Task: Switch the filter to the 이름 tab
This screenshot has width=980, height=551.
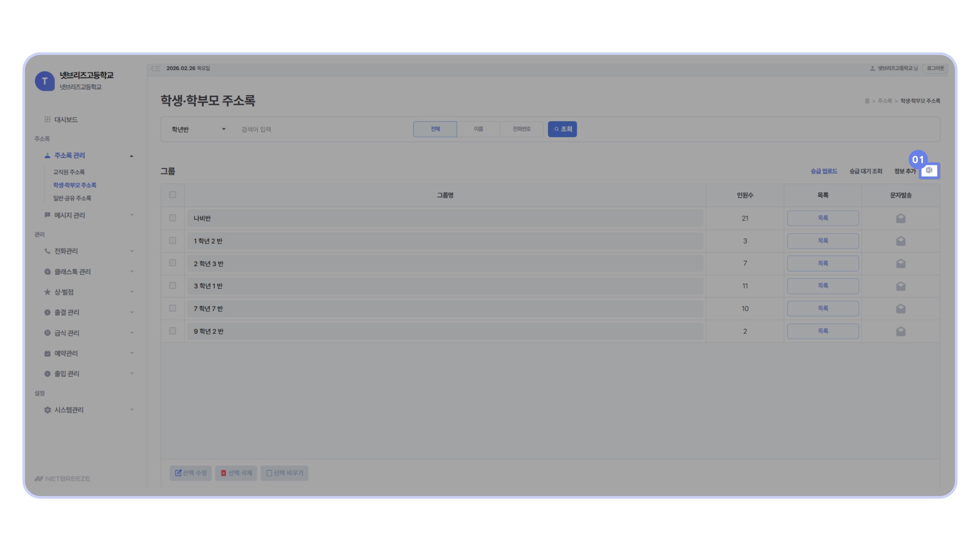Action: 478,129
